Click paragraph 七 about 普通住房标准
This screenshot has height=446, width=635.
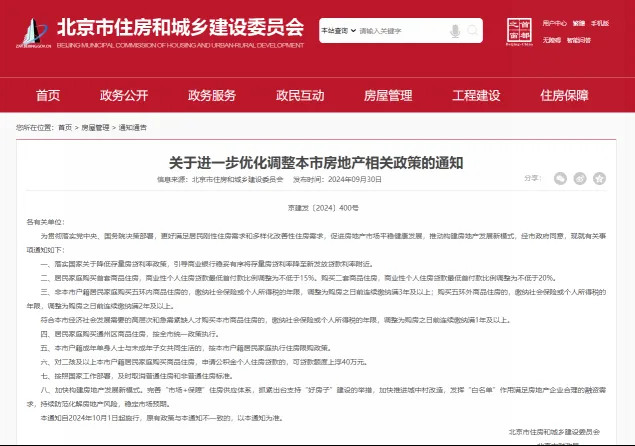point(137,376)
